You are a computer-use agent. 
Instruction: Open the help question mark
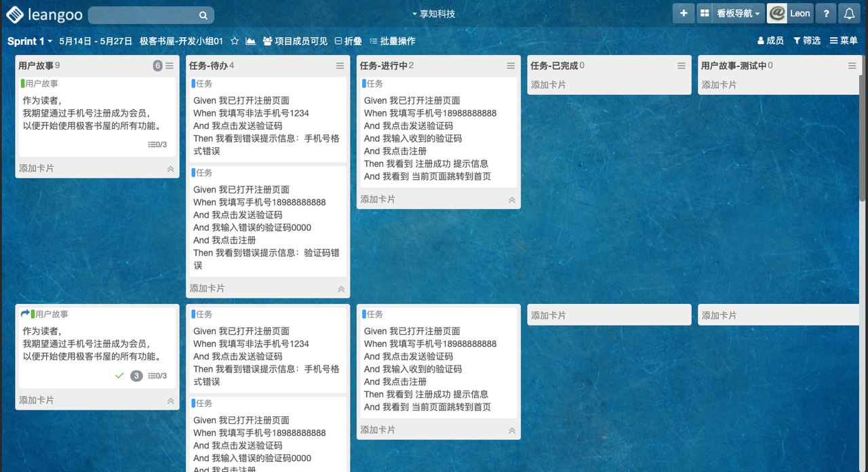click(x=825, y=14)
